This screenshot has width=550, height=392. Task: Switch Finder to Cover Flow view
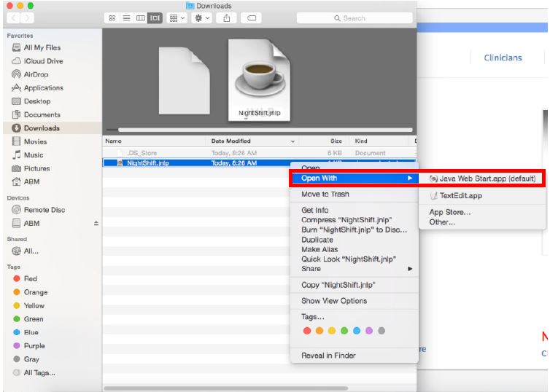(x=155, y=18)
